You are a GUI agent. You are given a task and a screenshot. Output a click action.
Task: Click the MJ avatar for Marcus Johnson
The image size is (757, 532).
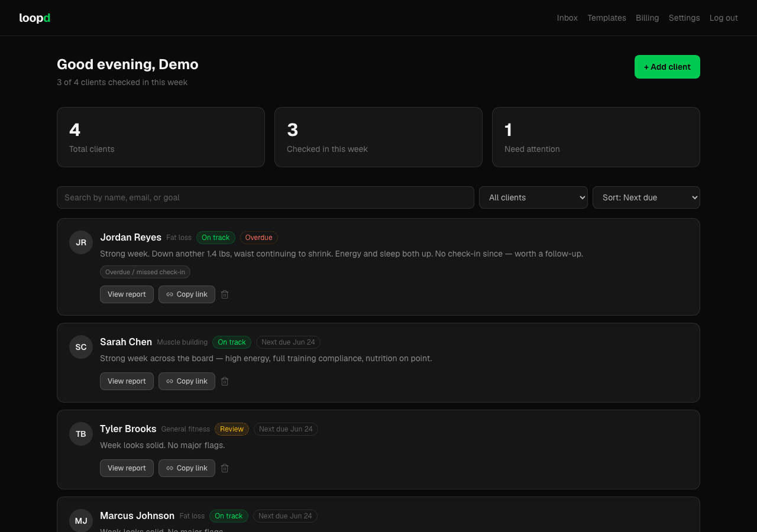(81, 520)
